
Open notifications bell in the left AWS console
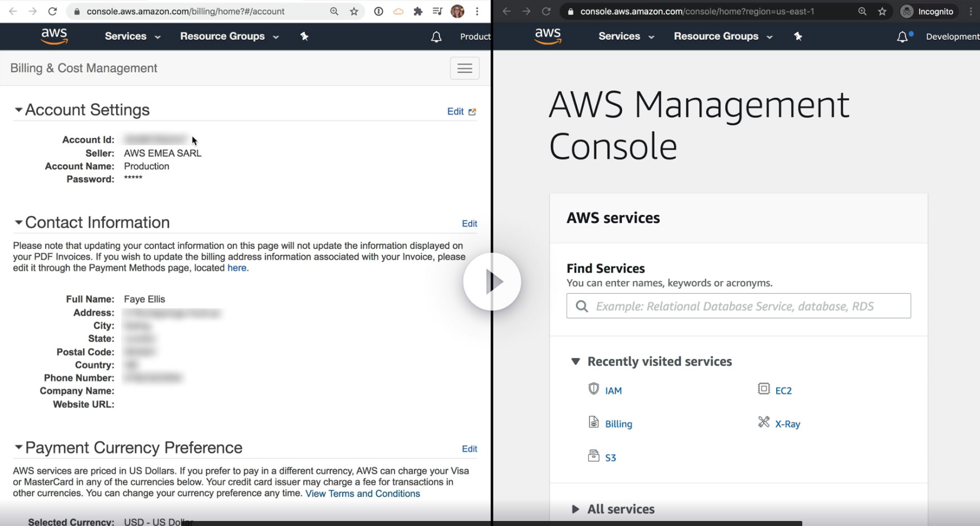[x=436, y=37]
